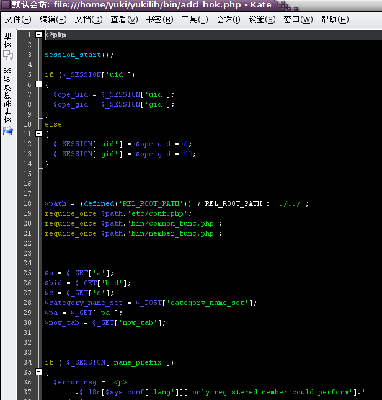The image size is (382, 400).
Task: Collapse the fold marker at line 35
Action: click(39, 372)
